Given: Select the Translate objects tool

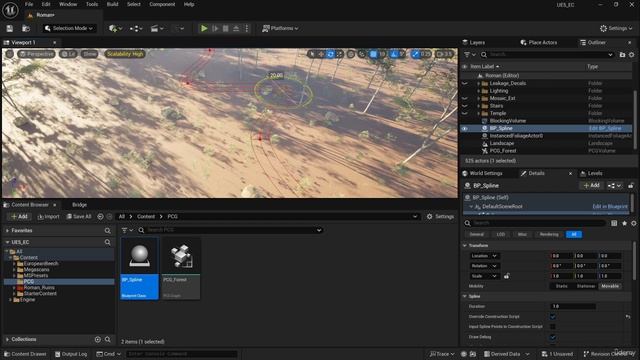Looking at the screenshot, I should coord(321,54).
